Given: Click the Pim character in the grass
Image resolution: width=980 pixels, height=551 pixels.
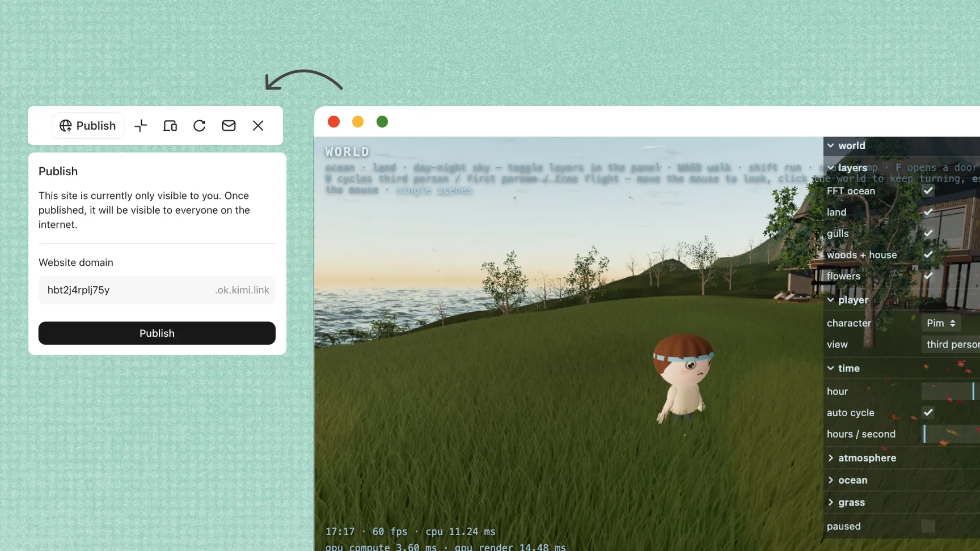Looking at the screenshot, I should coord(682,379).
